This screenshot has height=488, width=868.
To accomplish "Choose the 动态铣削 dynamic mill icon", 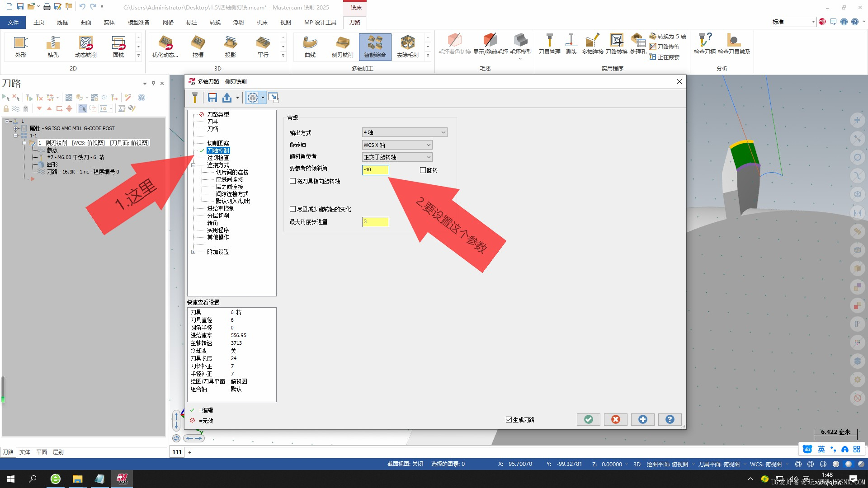I will (85, 47).
